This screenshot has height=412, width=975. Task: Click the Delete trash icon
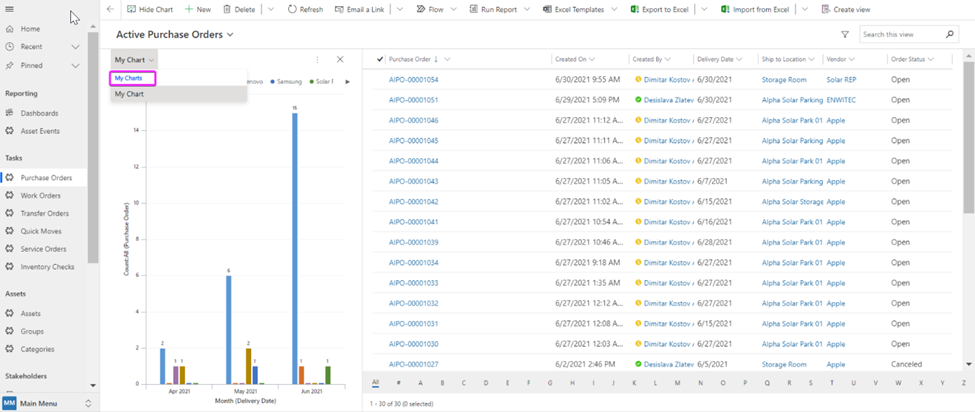[x=226, y=9]
